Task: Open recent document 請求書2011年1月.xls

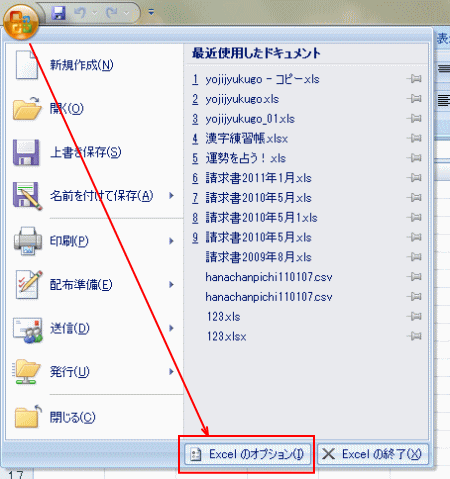Action: (x=258, y=178)
